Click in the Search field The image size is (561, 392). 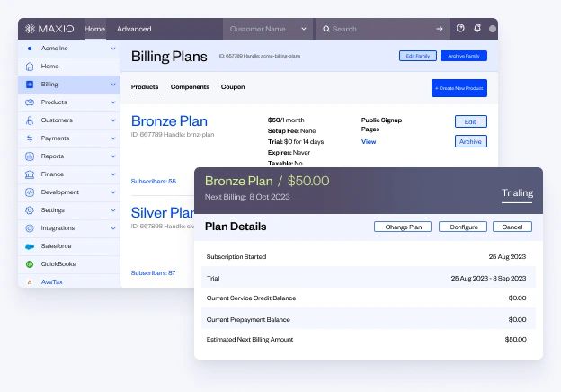point(382,29)
